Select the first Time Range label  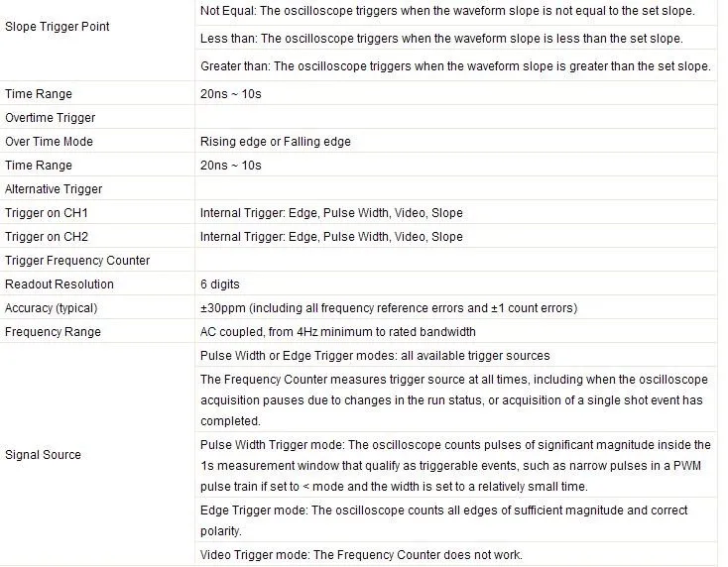pyautogui.click(x=39, y=94)
